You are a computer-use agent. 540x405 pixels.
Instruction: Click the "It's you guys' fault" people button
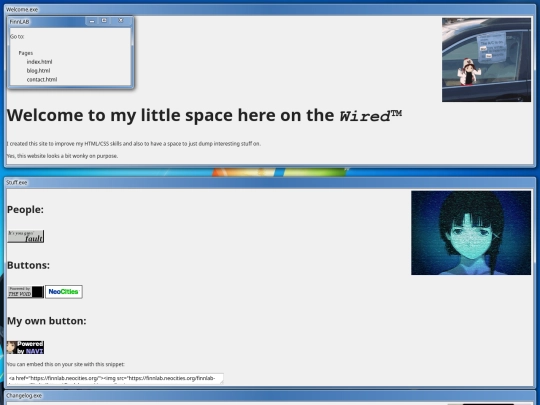(25, 237)
